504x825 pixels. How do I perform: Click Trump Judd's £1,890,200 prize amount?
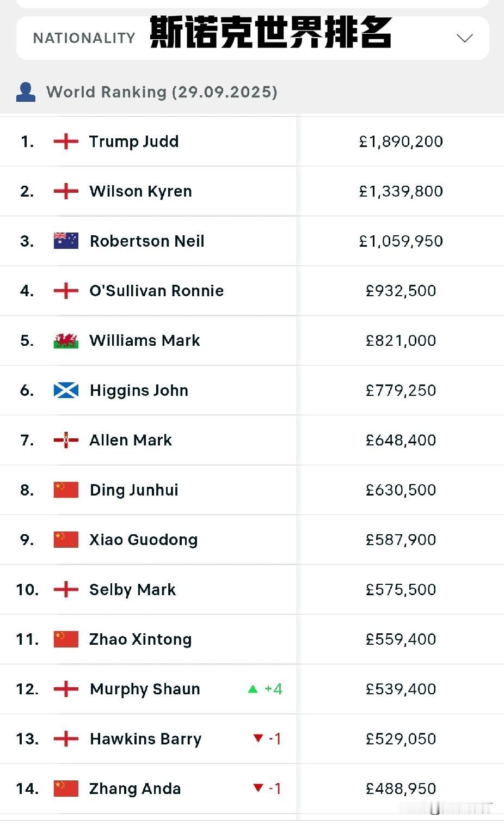[x=401, y=142]
